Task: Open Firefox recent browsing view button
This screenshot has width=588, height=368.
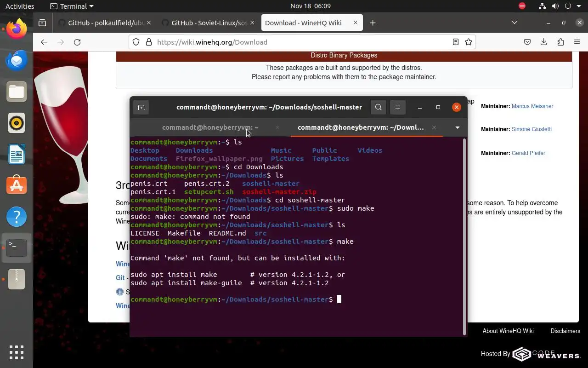Action: pyautogui.click(x=42, y=23)
